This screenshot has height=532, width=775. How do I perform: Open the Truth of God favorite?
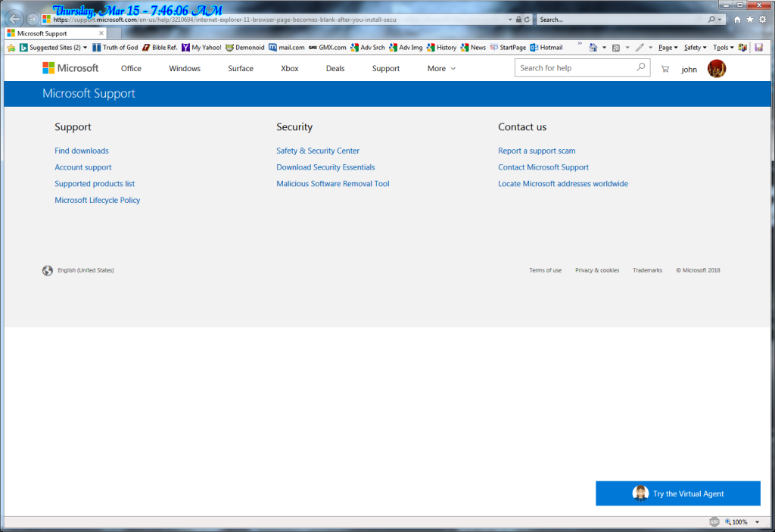tap(115, 48)
